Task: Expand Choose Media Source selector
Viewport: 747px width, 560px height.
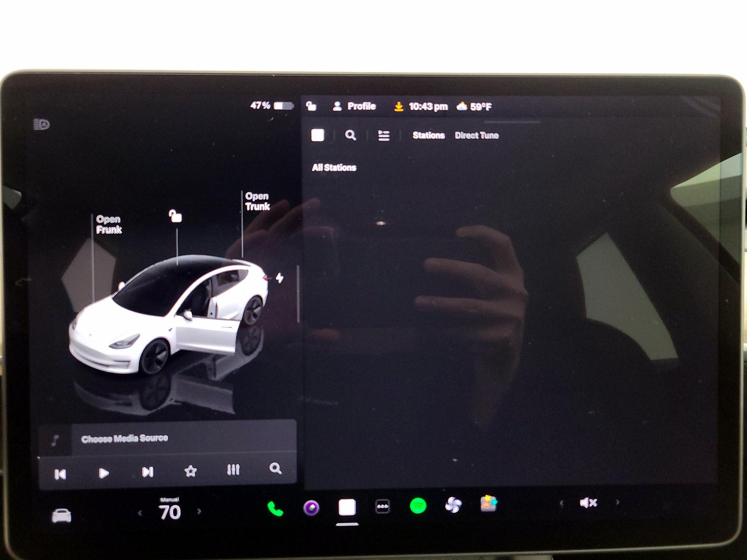Action: pyautogui.click(x=124, y=437)
